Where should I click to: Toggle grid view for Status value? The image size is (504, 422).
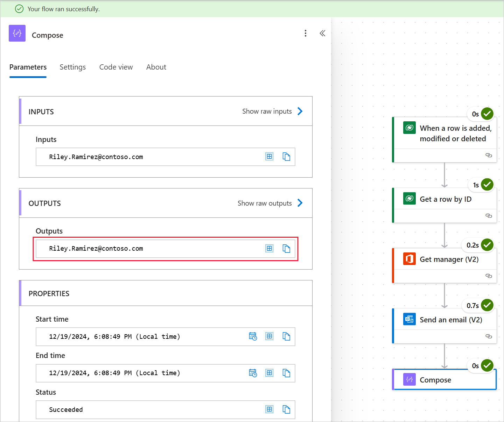pyautogui.click(x=269, y=409)
